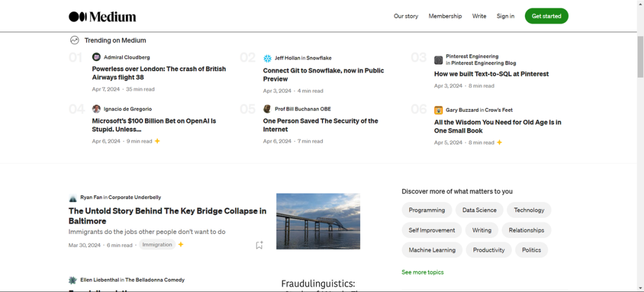This screenshot has height=292, width=644.
Task: Open Ignacio de Gregorio's avatar
Action: [x=97, y=109]
